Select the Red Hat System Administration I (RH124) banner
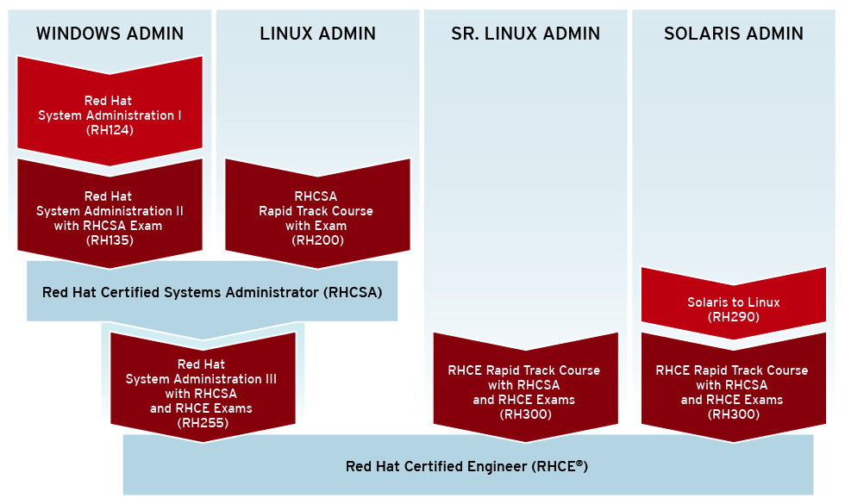The width and height of the screenshot is (845, 504). pos(110,105)
